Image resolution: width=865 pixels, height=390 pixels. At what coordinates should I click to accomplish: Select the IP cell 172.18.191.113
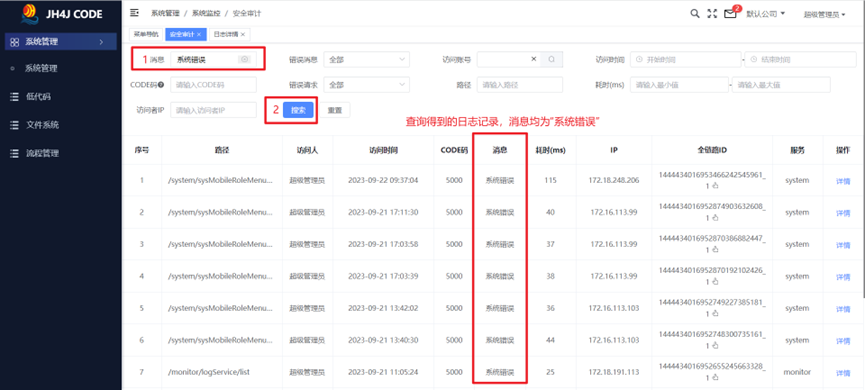tap(613, 372)
